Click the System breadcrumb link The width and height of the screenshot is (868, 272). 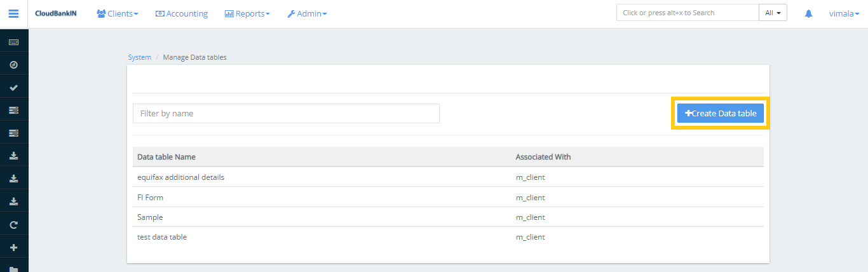point(139,57)
